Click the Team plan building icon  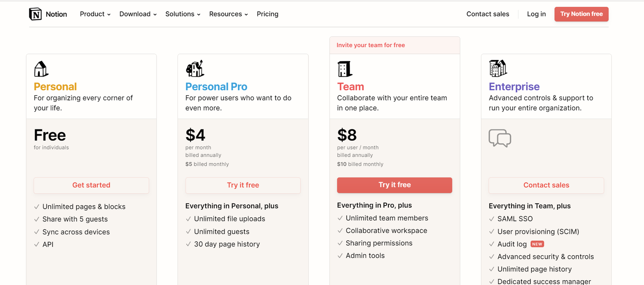pos(345,69)
